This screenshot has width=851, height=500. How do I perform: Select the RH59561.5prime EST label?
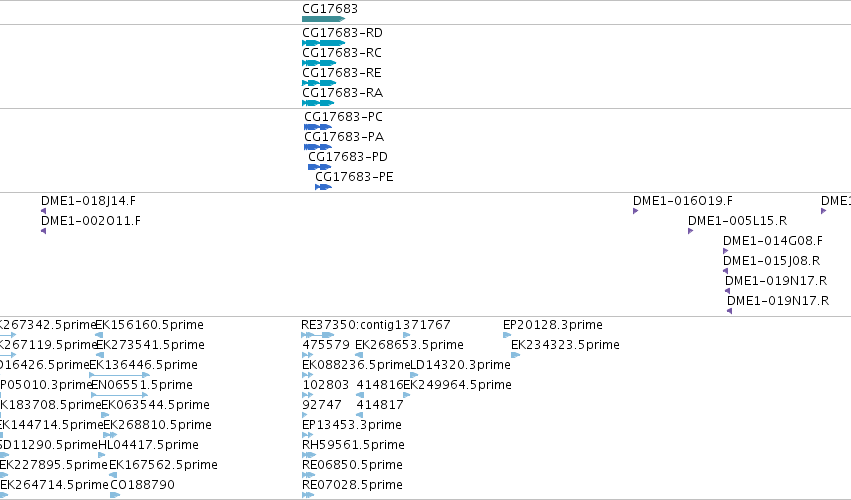tap(353, 445)
